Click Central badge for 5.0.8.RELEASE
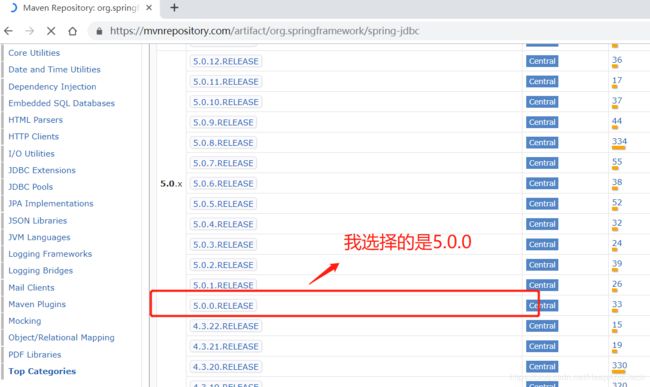650x387 pixels. [542, 143]
